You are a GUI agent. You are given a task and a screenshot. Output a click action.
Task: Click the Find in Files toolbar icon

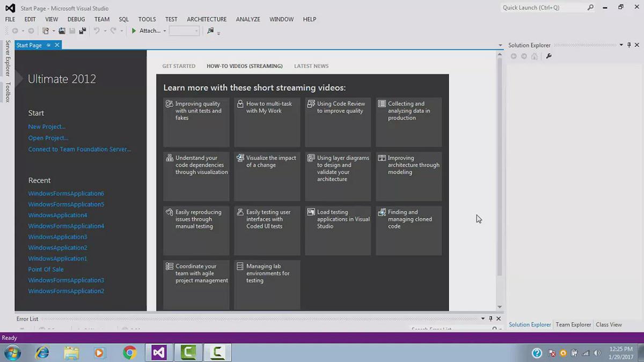coord(210,31)
